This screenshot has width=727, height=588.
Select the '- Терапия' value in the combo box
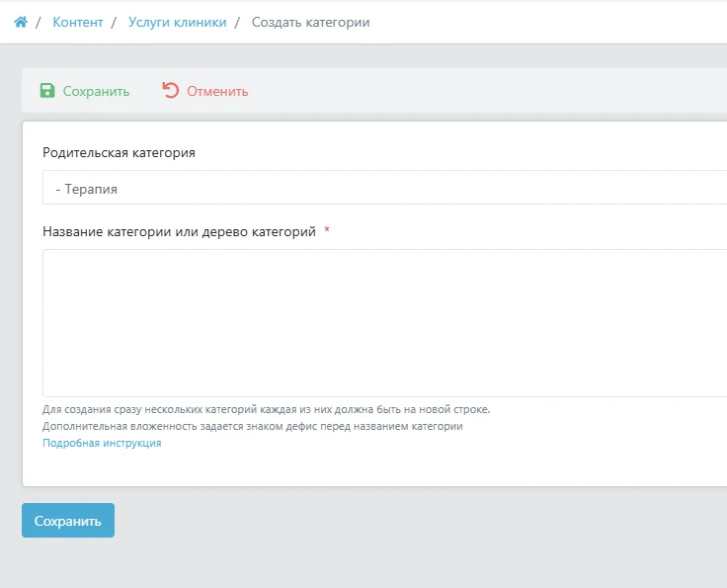87,188
